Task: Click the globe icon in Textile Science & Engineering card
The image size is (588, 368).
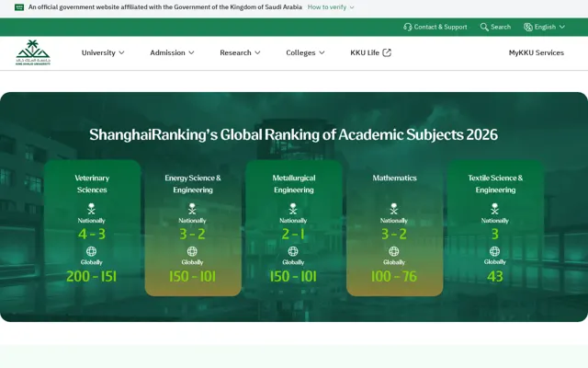Action: pyautogui.click(x=495, y=251)
